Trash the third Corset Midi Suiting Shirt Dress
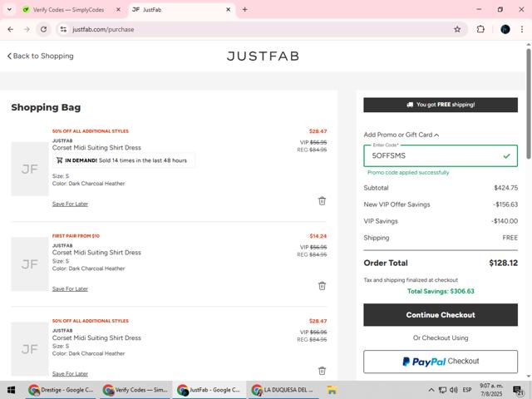The image size is (532, 399). tap(322, 371)
